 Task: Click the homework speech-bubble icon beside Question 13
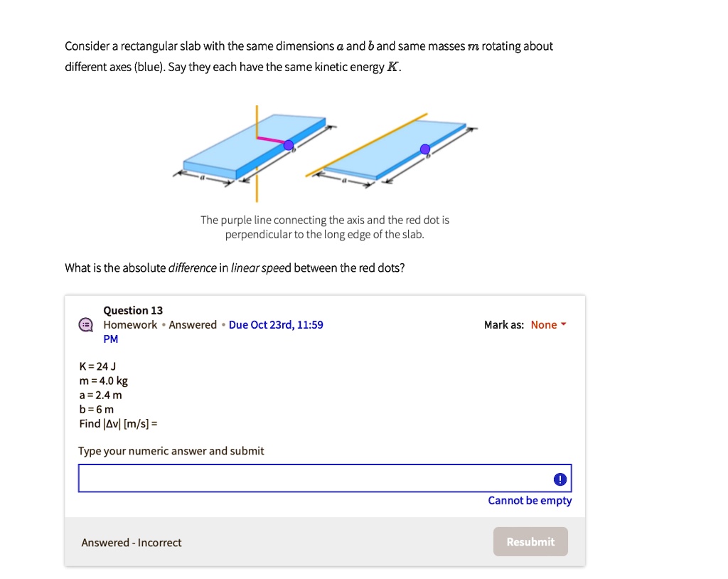click(85, 324)
